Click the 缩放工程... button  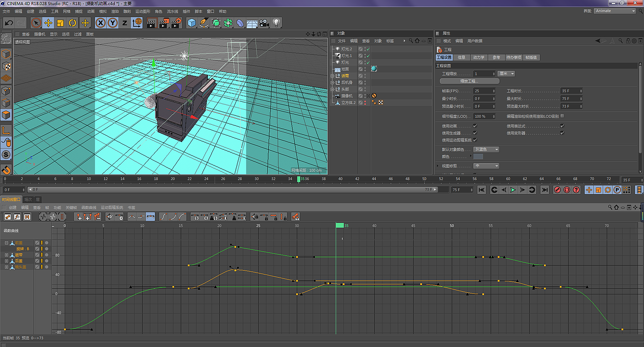pyautogui.click(x=469, y=81)
